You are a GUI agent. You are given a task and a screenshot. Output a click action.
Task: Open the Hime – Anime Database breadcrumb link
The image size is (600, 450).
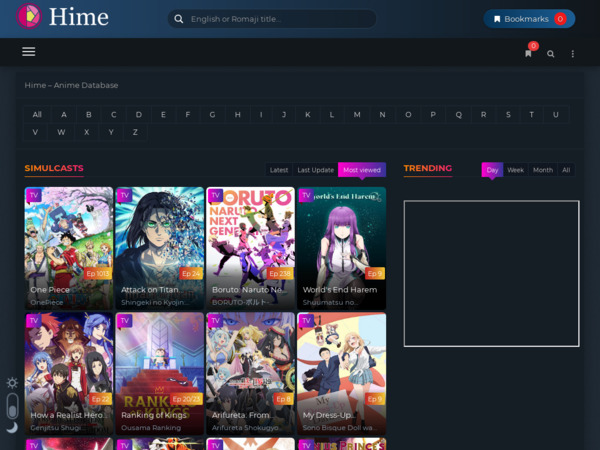point(71,85)
